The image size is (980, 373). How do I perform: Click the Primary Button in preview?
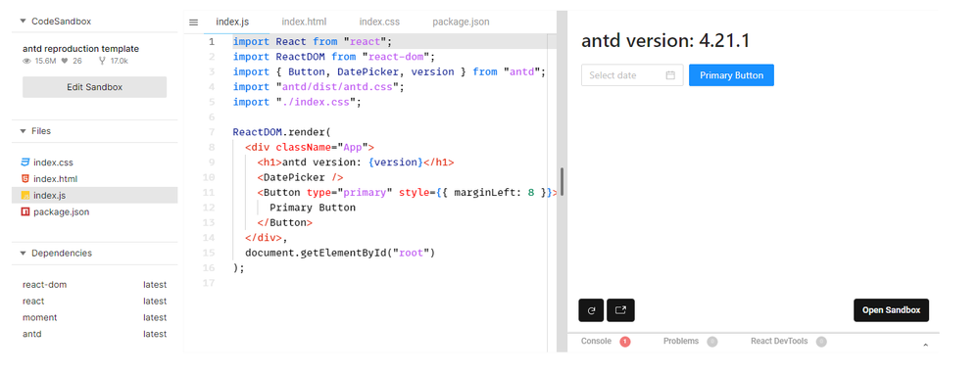[x=731, y=75]
